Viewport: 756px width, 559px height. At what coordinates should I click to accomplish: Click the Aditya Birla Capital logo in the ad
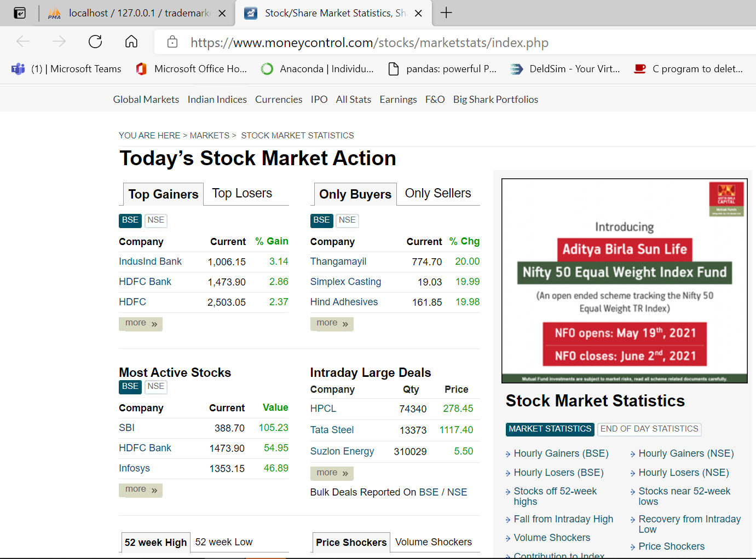[727, 198]
